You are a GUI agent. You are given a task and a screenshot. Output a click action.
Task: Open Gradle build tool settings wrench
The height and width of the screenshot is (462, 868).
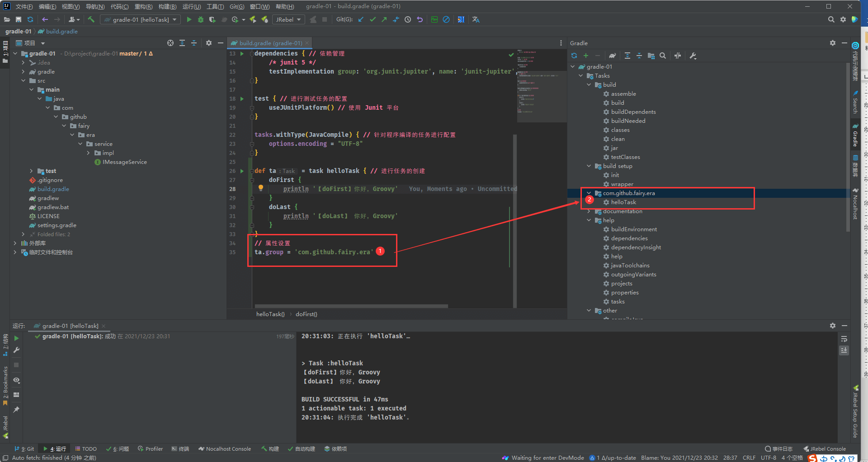tap(693, 56)
